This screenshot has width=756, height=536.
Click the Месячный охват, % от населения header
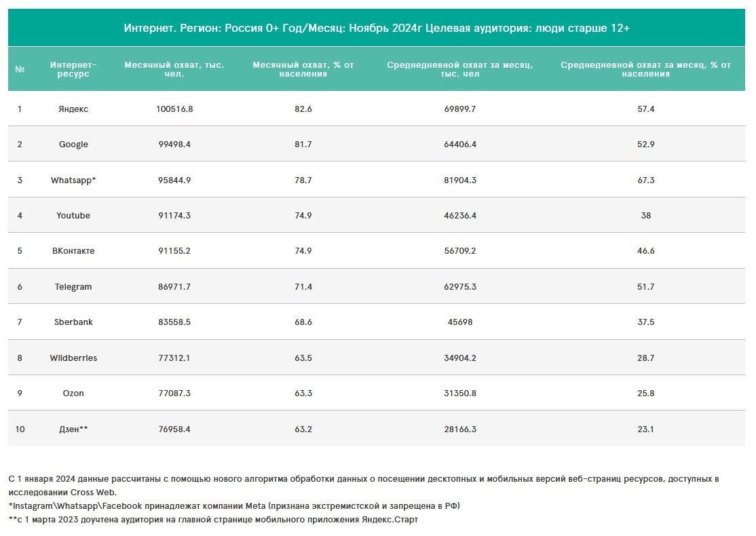303,69
